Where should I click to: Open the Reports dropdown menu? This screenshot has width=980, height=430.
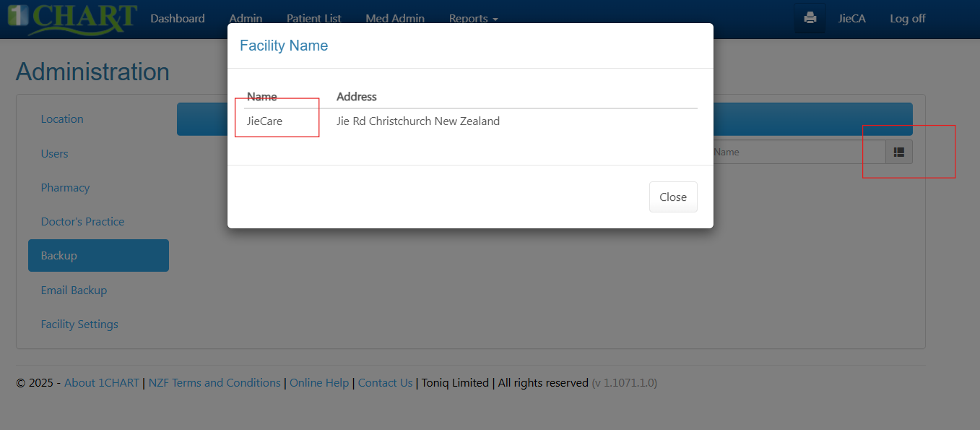[x=473, y=19]
